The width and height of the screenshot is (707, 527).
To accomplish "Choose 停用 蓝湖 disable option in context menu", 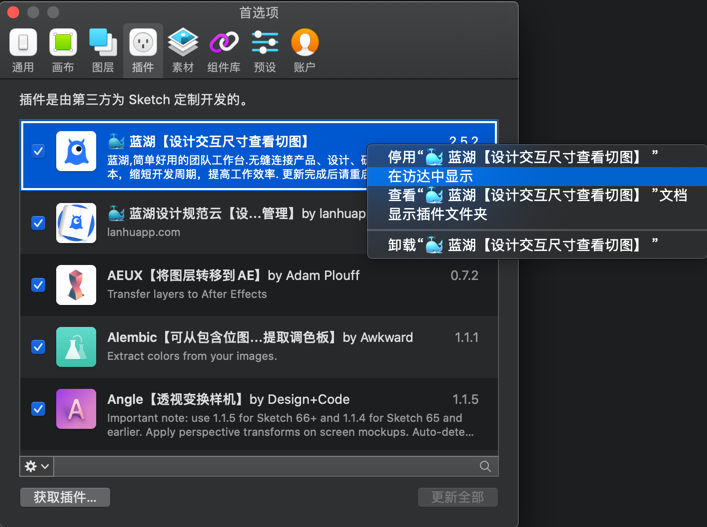I will [x=537, y=157].
